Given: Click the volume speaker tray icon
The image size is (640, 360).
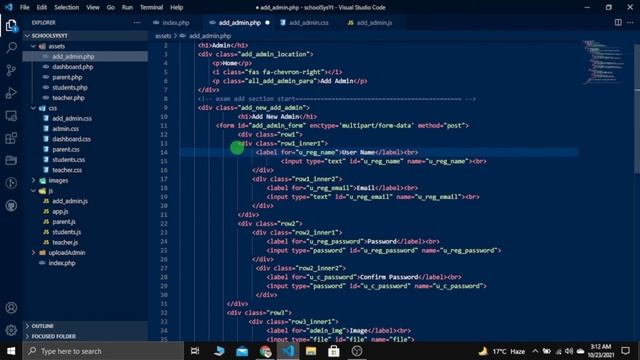Looking at the screenshot, I should point(569,351).
